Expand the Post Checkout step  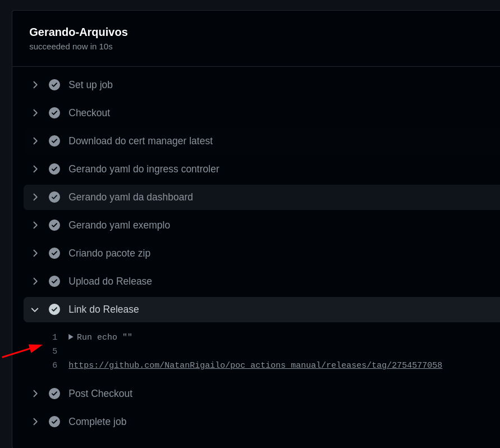(x=35, y=394)
